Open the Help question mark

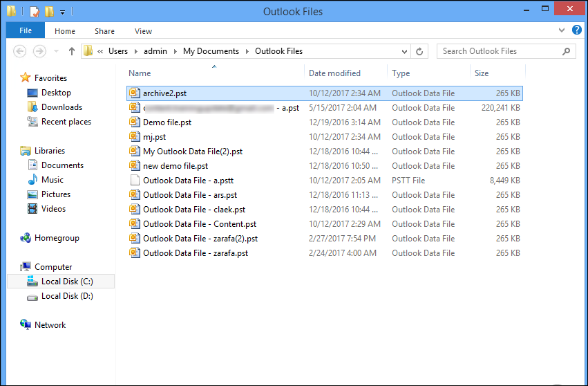coord(577,30)
